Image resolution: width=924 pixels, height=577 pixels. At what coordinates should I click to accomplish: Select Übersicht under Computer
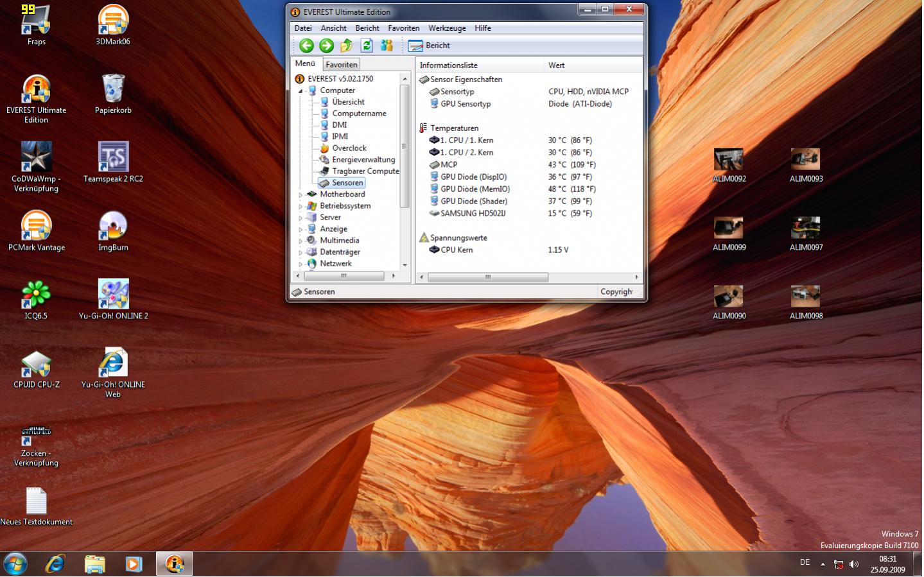pyautogui.click(x=348, y=102)
